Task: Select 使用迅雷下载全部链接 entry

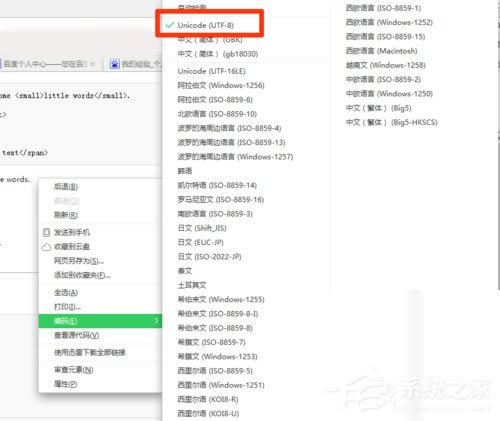Action: coord(90,352)
